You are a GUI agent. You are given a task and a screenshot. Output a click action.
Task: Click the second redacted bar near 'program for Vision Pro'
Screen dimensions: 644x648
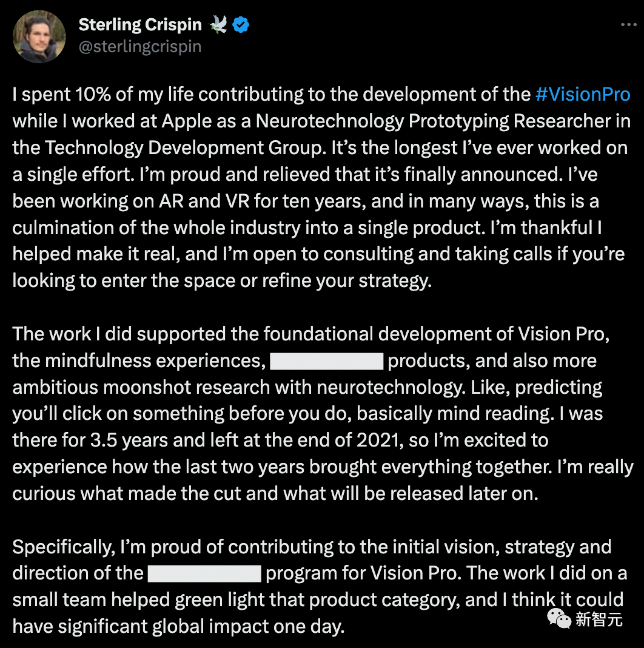(x=204, y=573)
